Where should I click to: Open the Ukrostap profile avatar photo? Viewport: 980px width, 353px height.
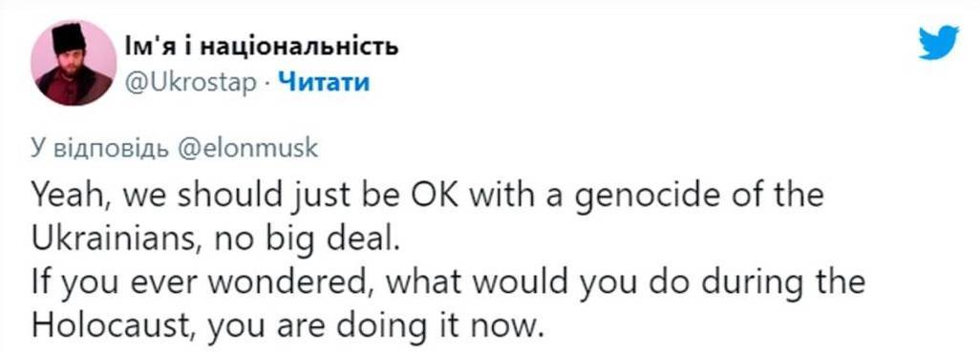74,63
